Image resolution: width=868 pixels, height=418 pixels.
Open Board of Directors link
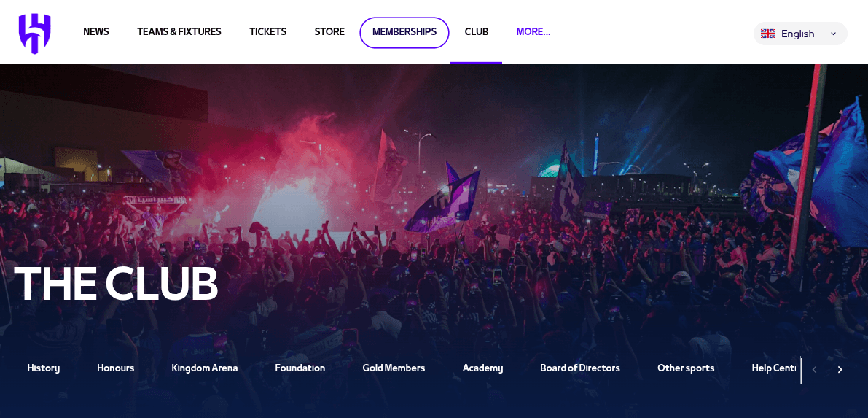(580, 368)
